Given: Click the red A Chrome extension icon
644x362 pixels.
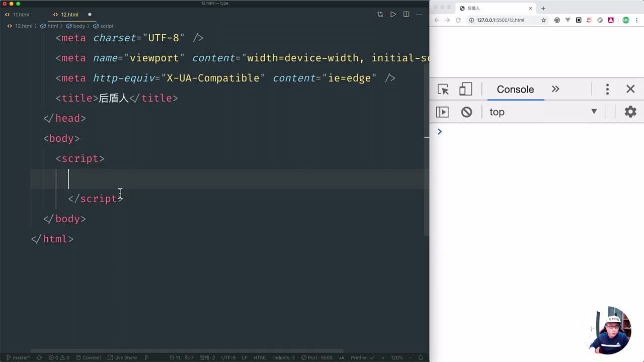Looking at the screenshot, I should coord(610,20).
